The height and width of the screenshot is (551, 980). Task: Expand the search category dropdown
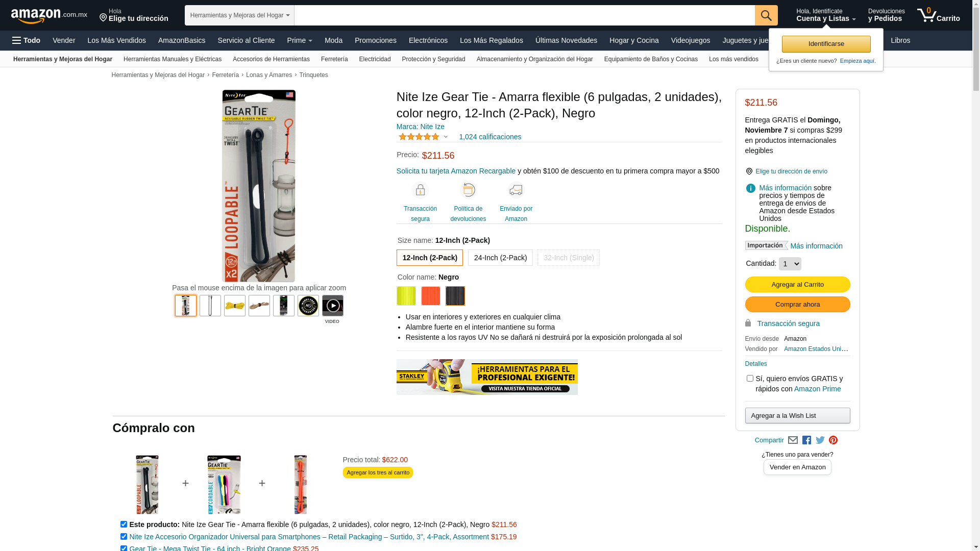pos(239,15)
